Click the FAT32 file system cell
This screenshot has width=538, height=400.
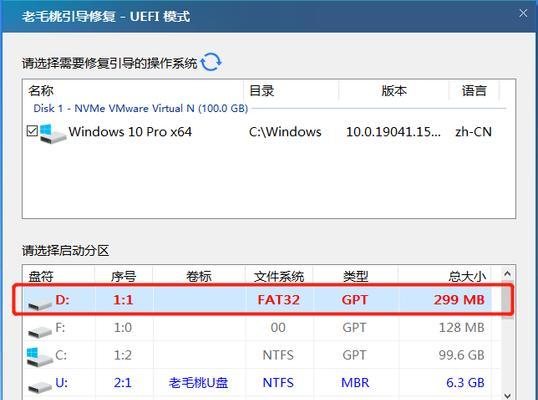279,299
